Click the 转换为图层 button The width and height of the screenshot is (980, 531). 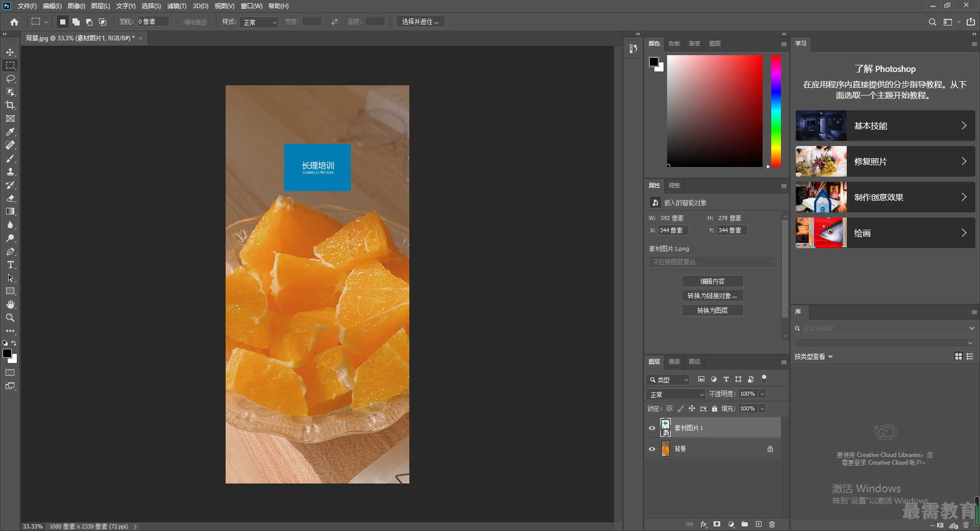[x=713, y=310]
